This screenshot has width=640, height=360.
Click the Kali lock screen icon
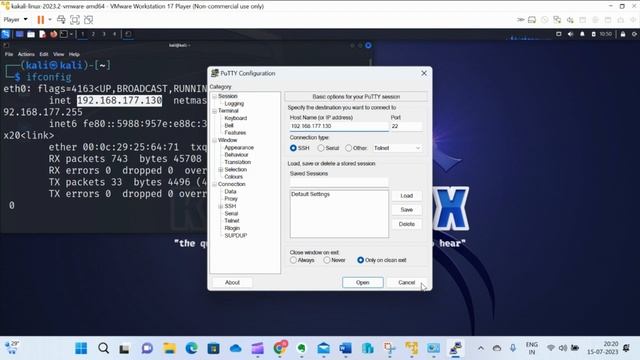coord(623,34)
